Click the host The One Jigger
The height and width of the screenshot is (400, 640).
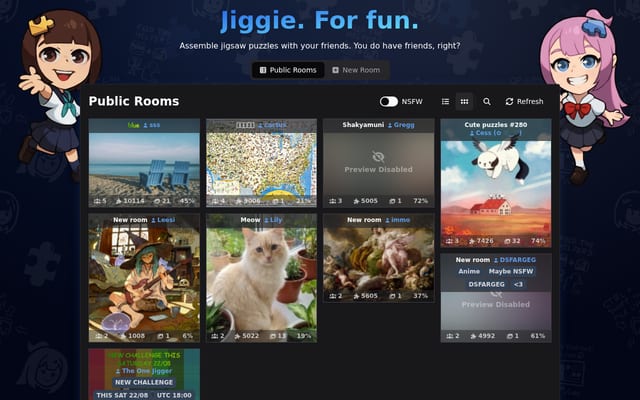[144, 371]
